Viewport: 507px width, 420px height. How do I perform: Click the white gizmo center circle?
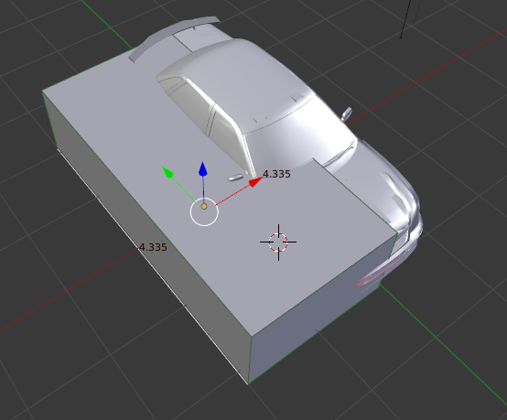pyautogui.click(x=204, y=211)
